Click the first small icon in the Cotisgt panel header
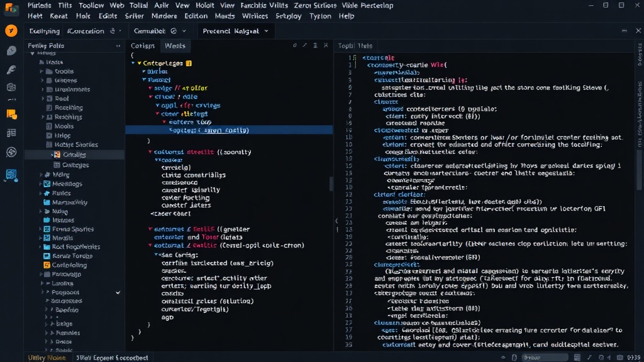The image size is (644, 362). [x=294, y=45]
